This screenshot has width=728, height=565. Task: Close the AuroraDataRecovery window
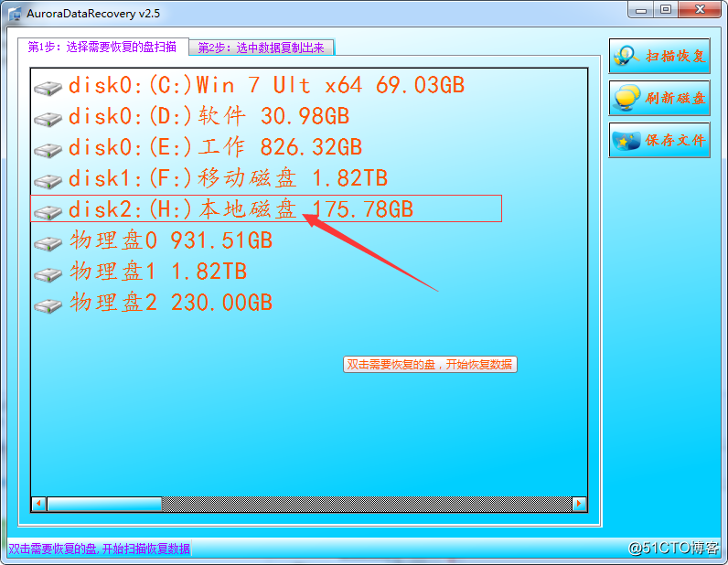point(701,10)
